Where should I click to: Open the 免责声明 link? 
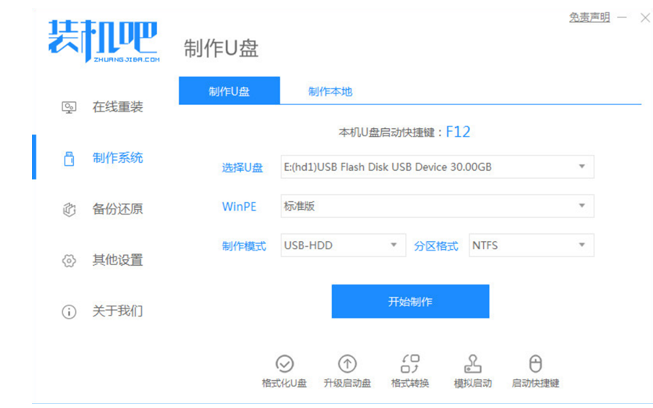pos(589,17)
